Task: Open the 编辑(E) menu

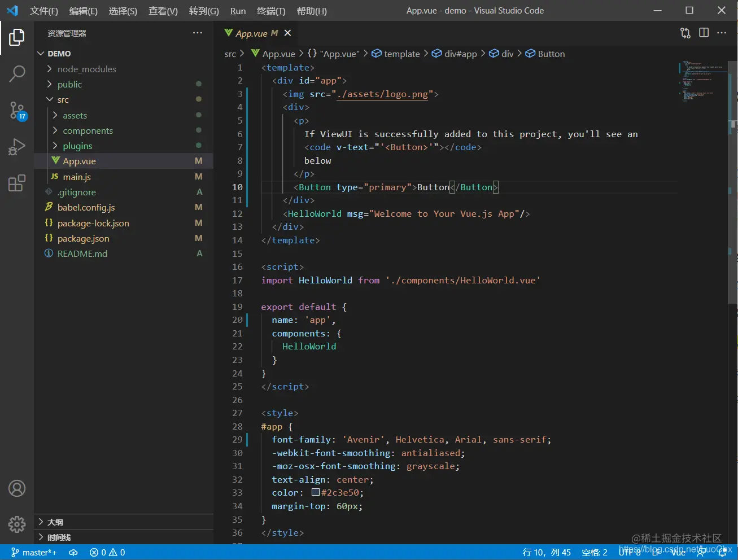Action: tap(84, 11)
